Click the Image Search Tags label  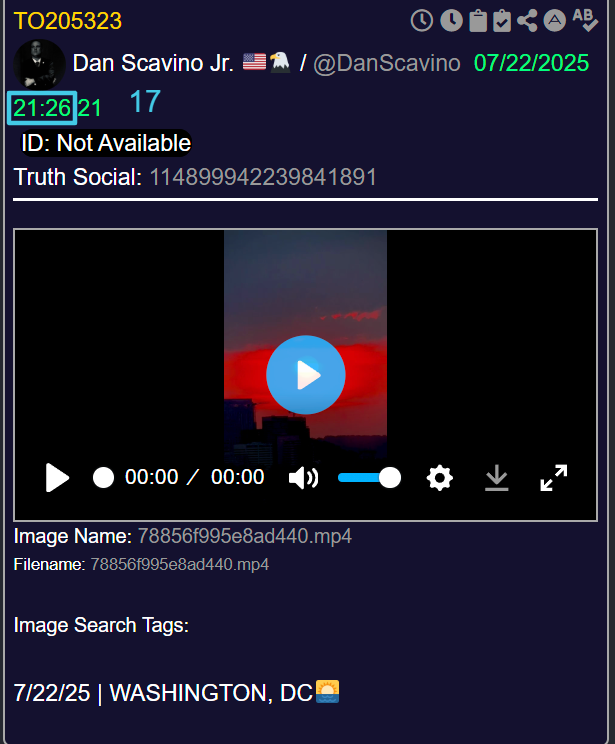pos(101,625)
